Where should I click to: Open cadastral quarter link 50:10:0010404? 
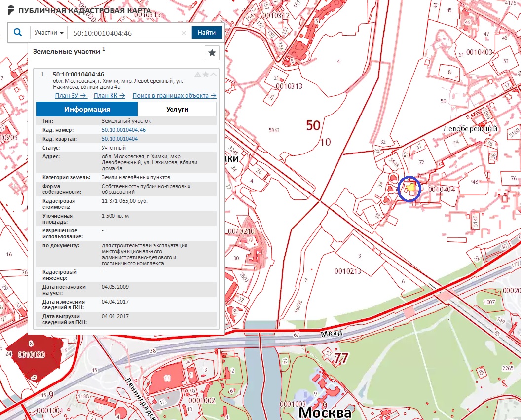coord(119,139)
